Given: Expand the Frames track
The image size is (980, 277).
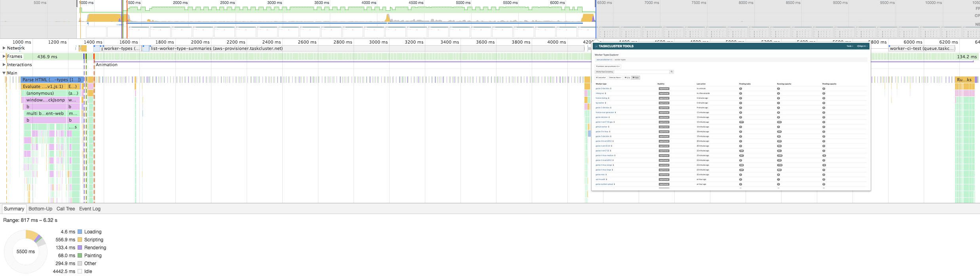Looking at the screenshot, I should (x=4, y=56).
